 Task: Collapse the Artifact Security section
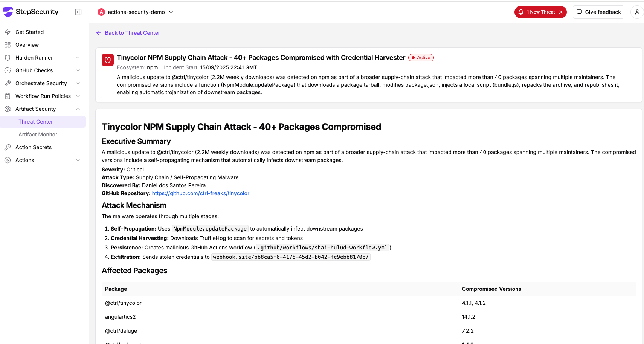pyautogui.click(x=78, y=109)
